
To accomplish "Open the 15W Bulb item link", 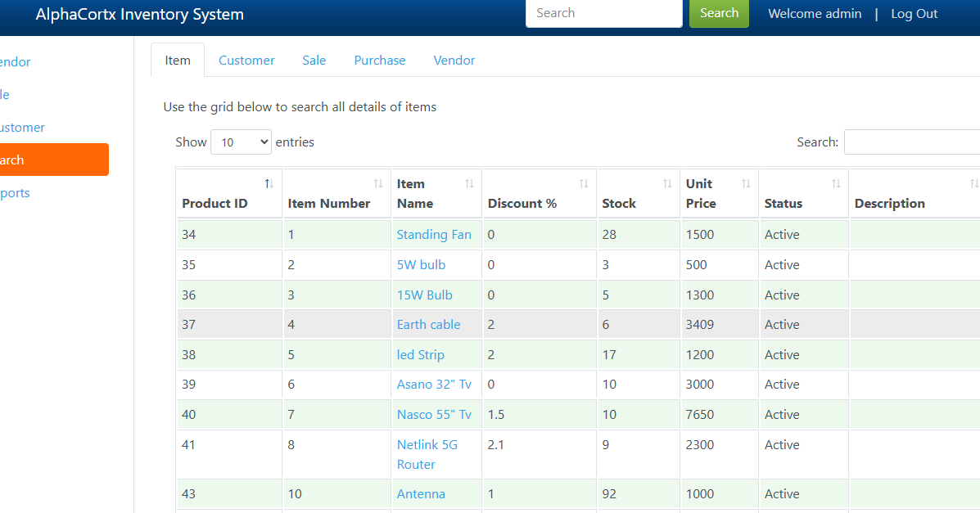I will tap(424, 295).
